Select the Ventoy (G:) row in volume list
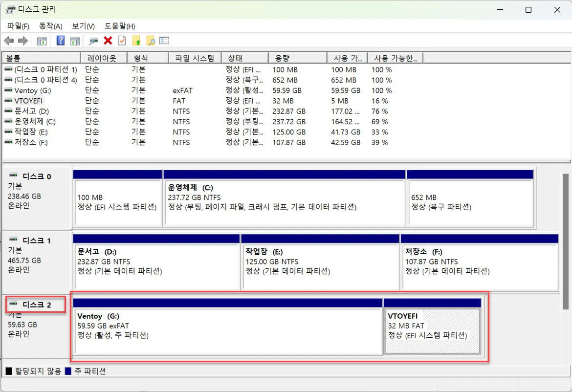The height and width of the screenshot is (392, 572). point(32,90)
